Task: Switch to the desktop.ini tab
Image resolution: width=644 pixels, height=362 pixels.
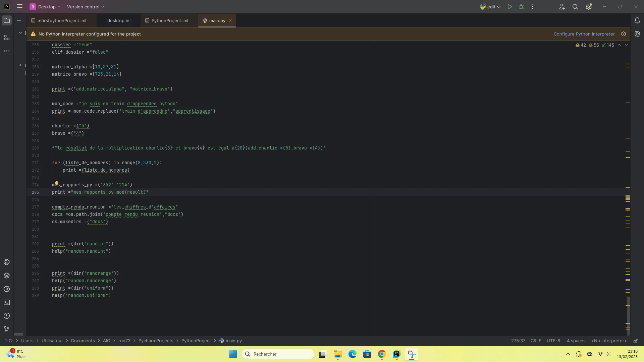Action: (x=119, y=20)
